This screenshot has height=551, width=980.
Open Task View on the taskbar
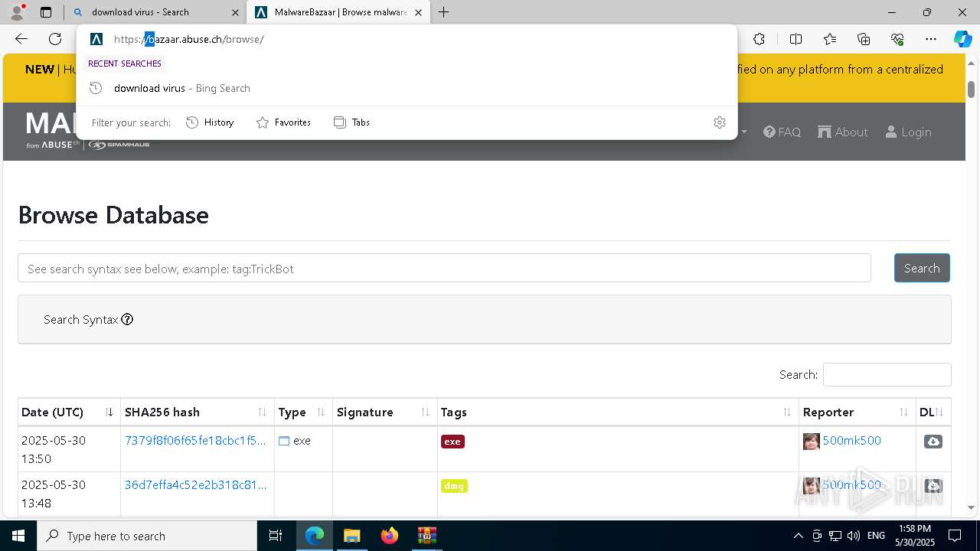pos(276,536)
